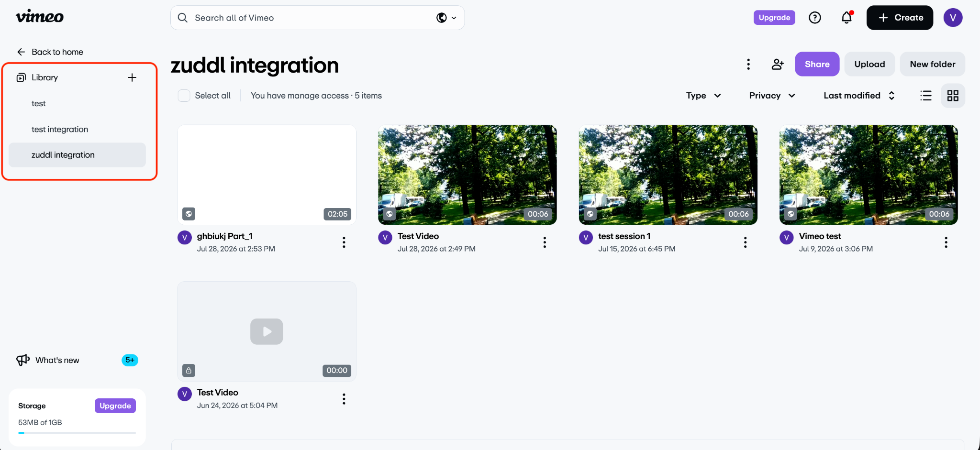The image size is (980, 450).
Task: Switch to list view layout
Action: [x=926, y=96]
